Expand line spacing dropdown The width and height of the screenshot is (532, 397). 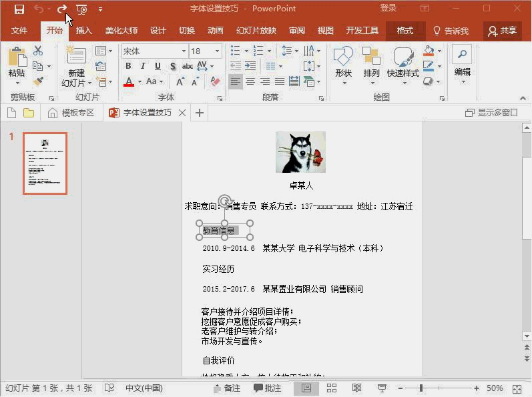(296, 51)
